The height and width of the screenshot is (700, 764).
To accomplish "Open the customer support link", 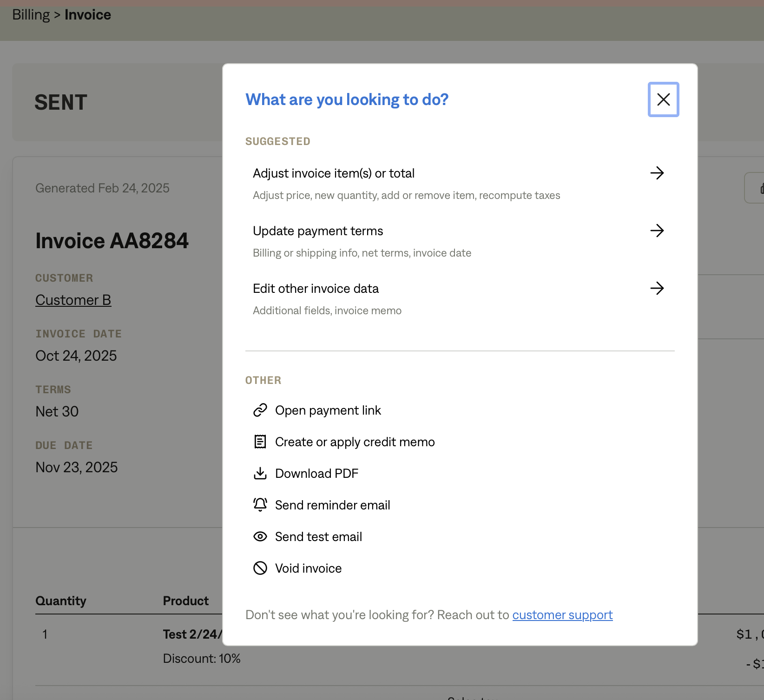I will 562,615.
